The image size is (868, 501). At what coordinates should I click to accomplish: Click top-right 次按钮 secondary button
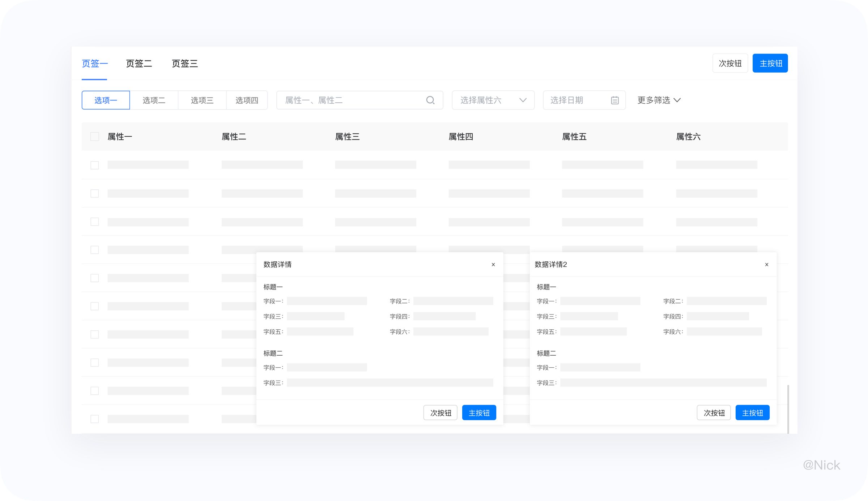(730, 63)
